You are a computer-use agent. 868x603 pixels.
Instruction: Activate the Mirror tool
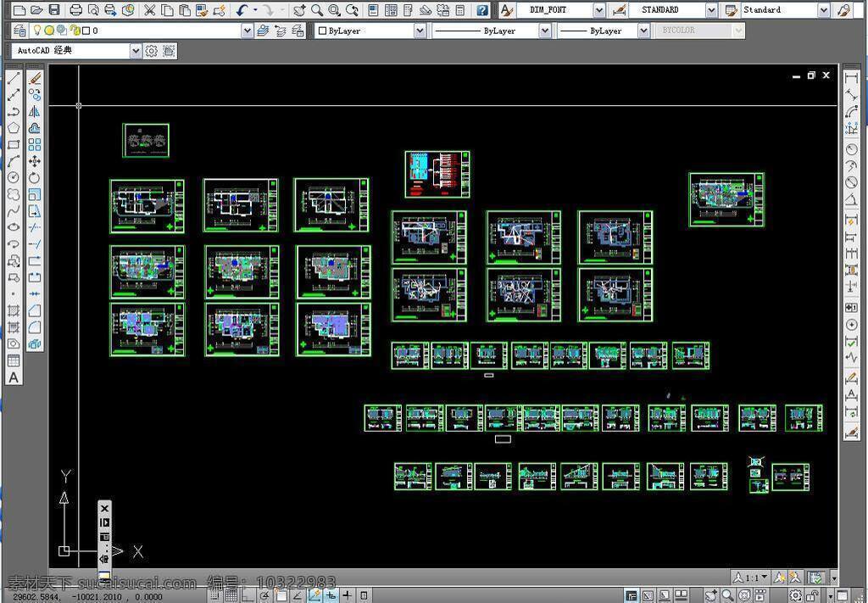pos(34,111)
